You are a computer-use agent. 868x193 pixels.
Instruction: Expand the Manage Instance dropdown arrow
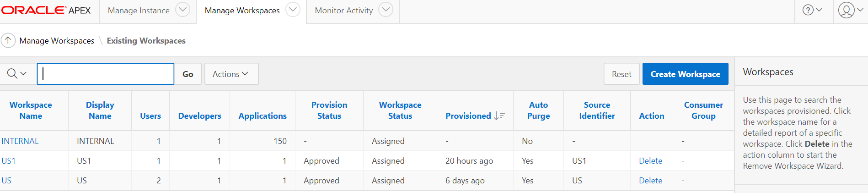(x=182, y=10)
